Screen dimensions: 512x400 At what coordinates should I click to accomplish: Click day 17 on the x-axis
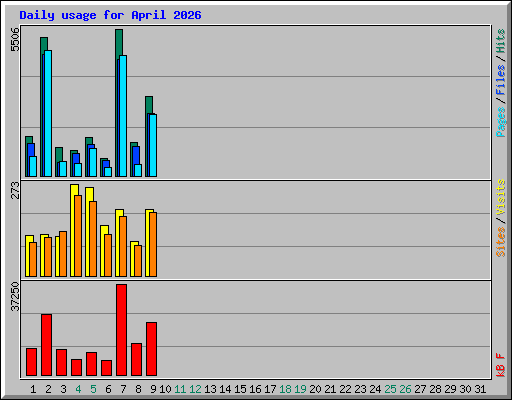coord(270,389)
